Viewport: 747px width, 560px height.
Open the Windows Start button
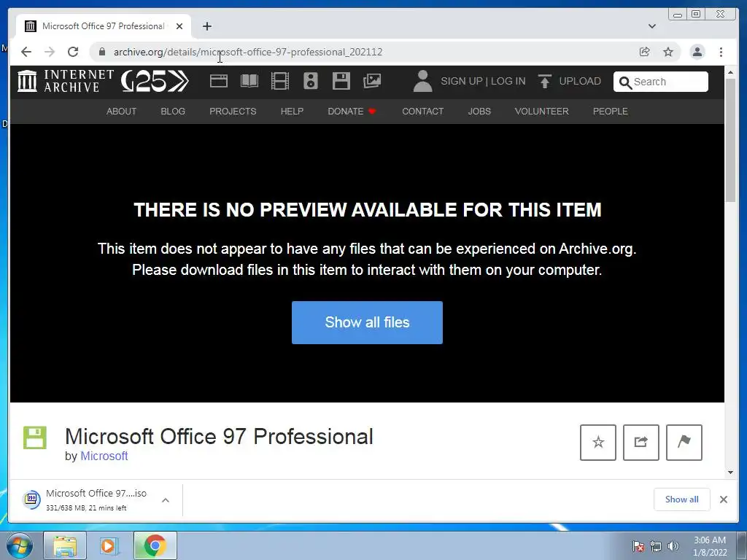click(19, 545)
